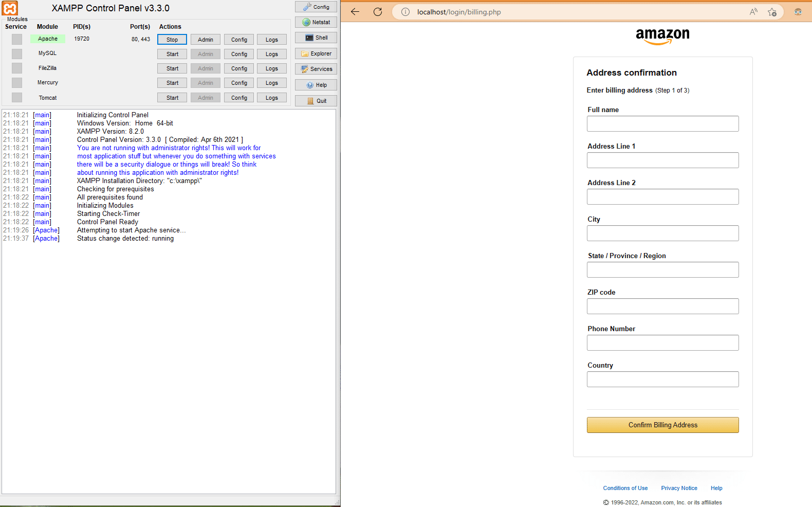Open Netstat in XAMPP Control Panel
The width and height of the screenshot is (812, 507).
point(316,22)
